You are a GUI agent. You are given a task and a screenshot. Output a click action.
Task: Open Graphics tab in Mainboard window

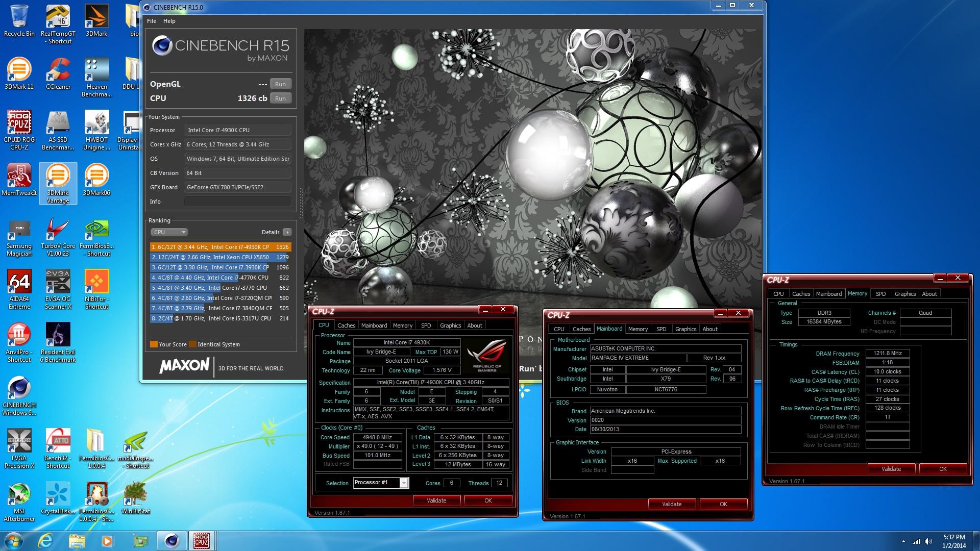point(685,329)
